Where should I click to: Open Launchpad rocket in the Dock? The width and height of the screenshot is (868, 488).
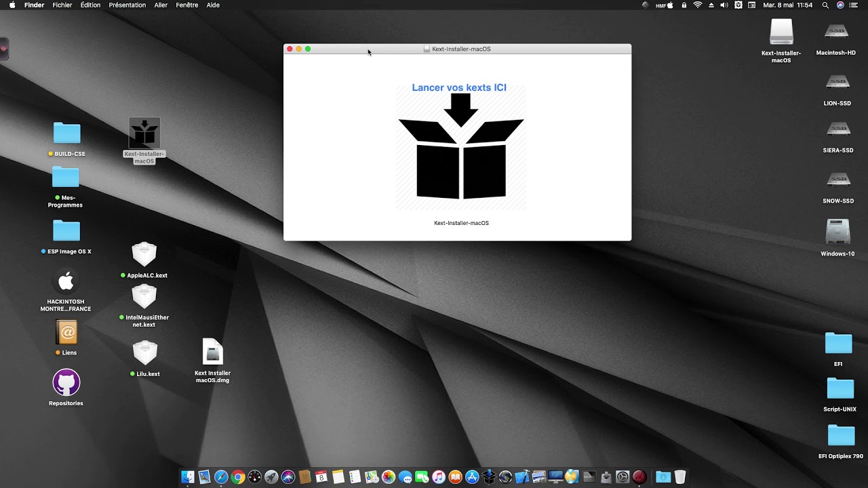point(271,476)
